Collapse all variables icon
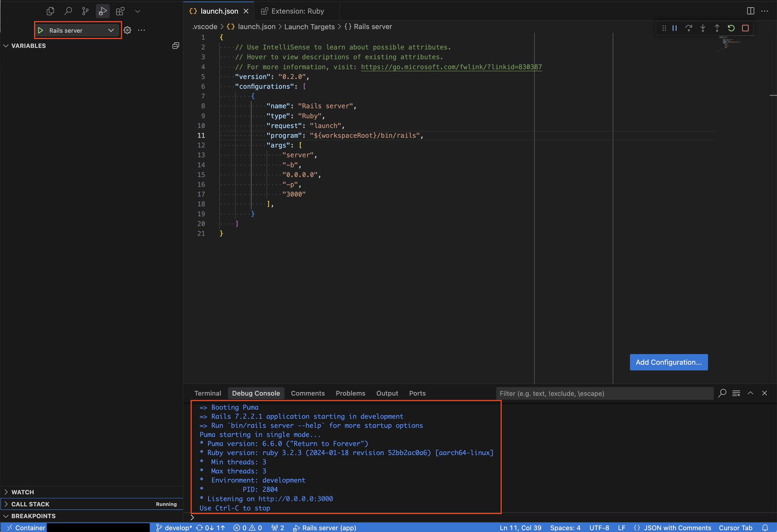The height and width of the screenshot is (532, 777). [175, 45]
